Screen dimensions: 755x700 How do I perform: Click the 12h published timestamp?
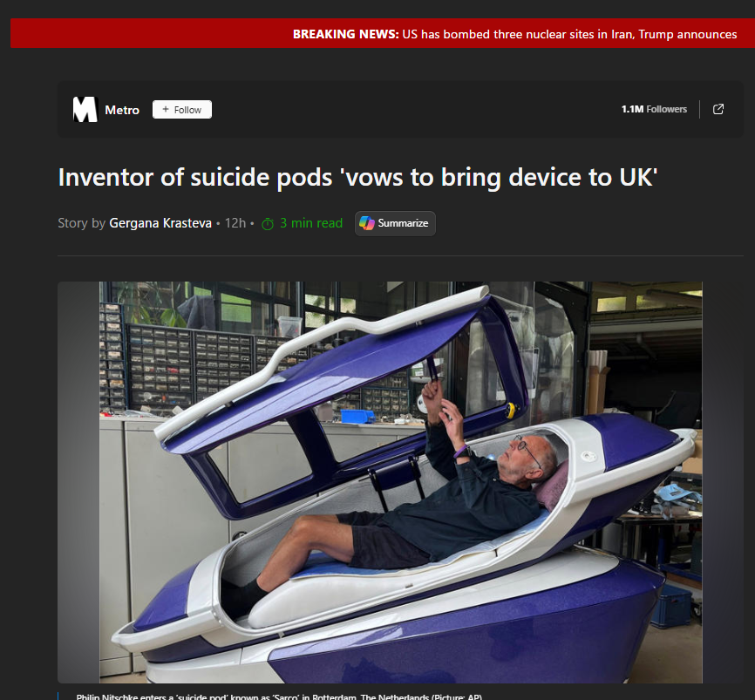235,223
